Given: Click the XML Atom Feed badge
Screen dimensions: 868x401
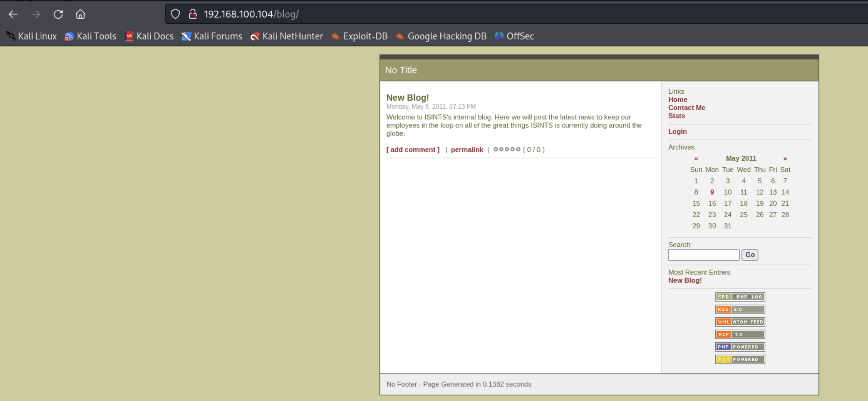Looking at the screenshot, I should [x=740, y=322].
